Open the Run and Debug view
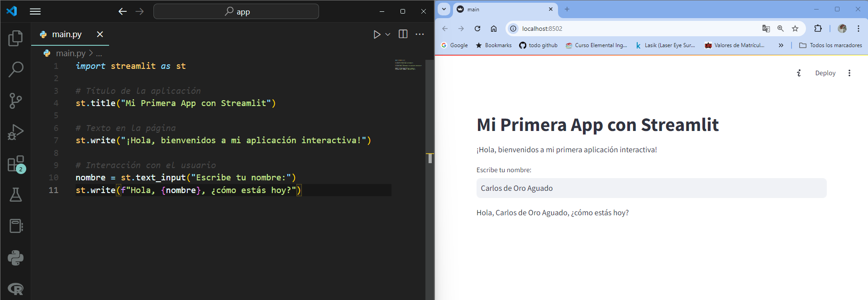The height and width of the screenshot is (300, 868). (x=16, y=132)
